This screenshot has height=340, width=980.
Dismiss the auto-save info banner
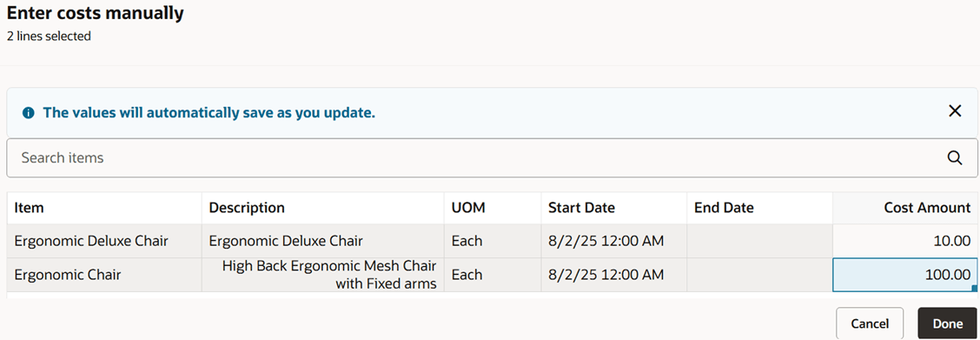pyautogui.click(x=955, y=112)
